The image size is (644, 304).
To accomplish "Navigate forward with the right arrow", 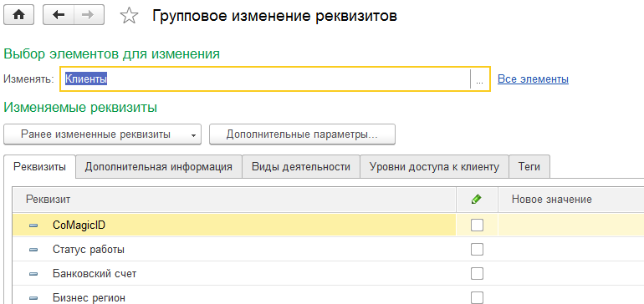I will tap(89, 15).
